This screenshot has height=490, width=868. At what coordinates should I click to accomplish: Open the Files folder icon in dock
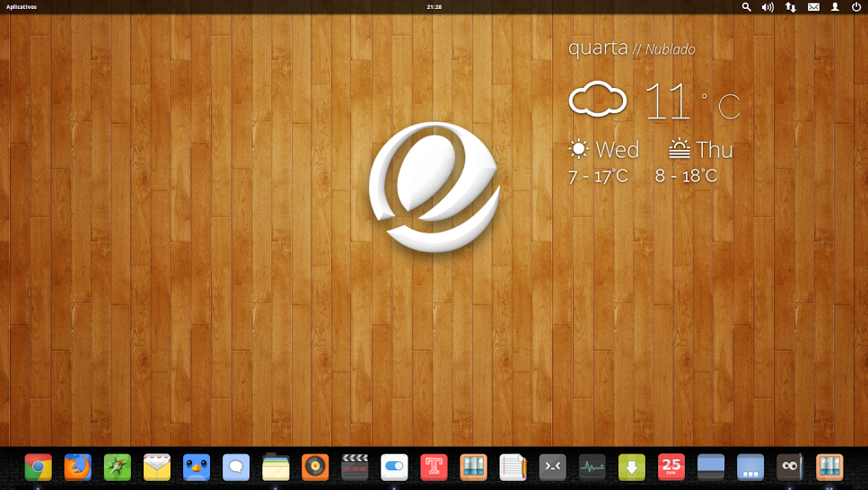[x=276, y=467]
